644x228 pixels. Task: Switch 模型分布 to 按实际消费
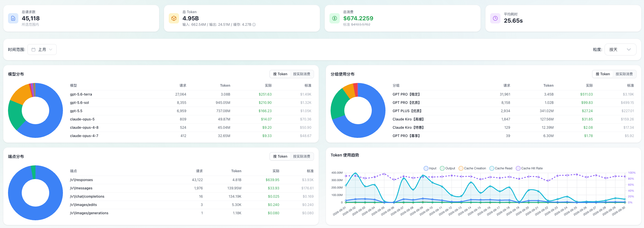click(x=301, y=74)
